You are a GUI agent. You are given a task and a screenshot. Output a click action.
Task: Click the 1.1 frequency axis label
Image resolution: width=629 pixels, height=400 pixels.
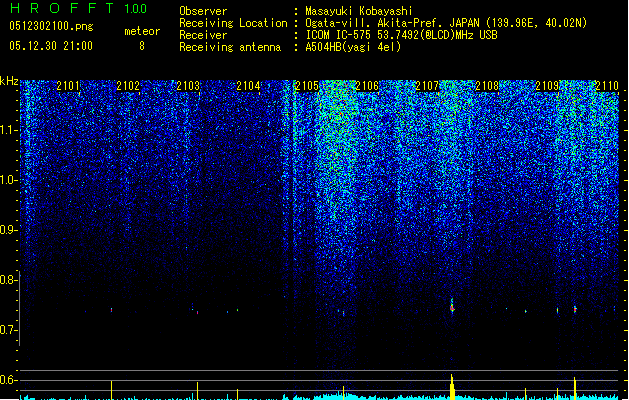(8, 130)
